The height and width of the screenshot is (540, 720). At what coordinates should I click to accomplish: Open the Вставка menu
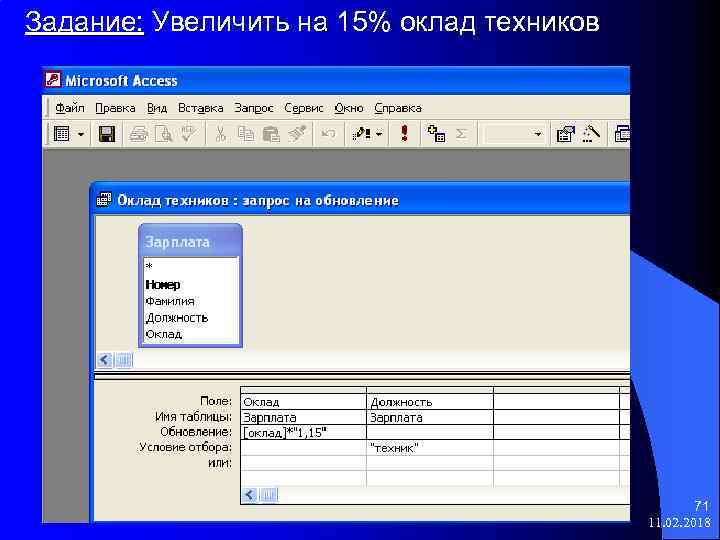click(x=201, y=108)
